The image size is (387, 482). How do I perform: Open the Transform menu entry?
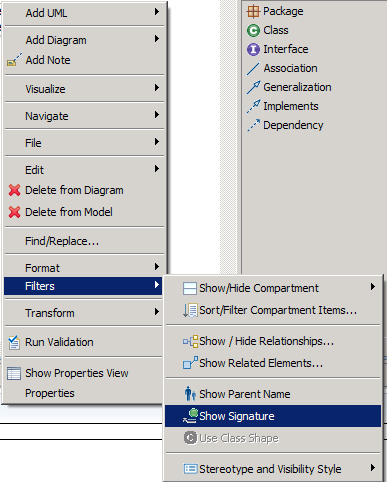tap(83, 313)
